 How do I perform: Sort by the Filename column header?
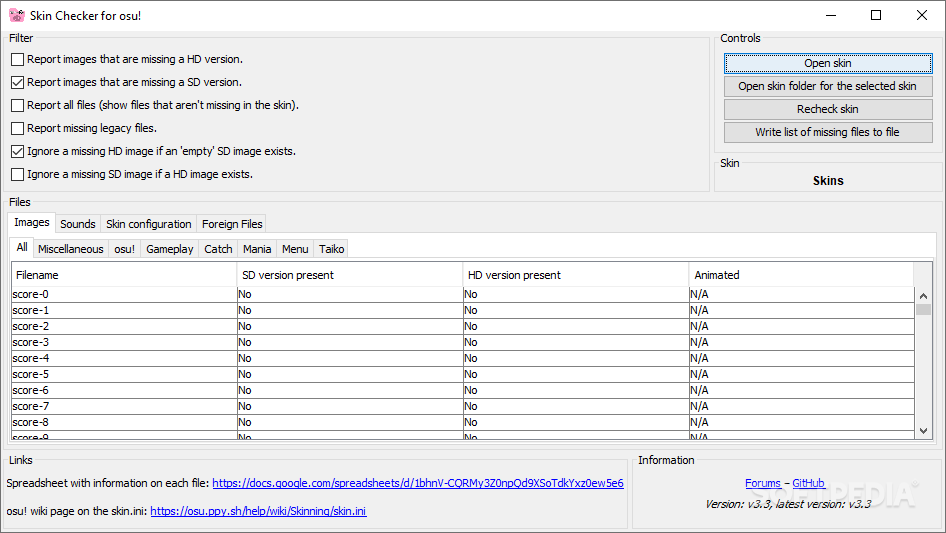coord(124,275)
